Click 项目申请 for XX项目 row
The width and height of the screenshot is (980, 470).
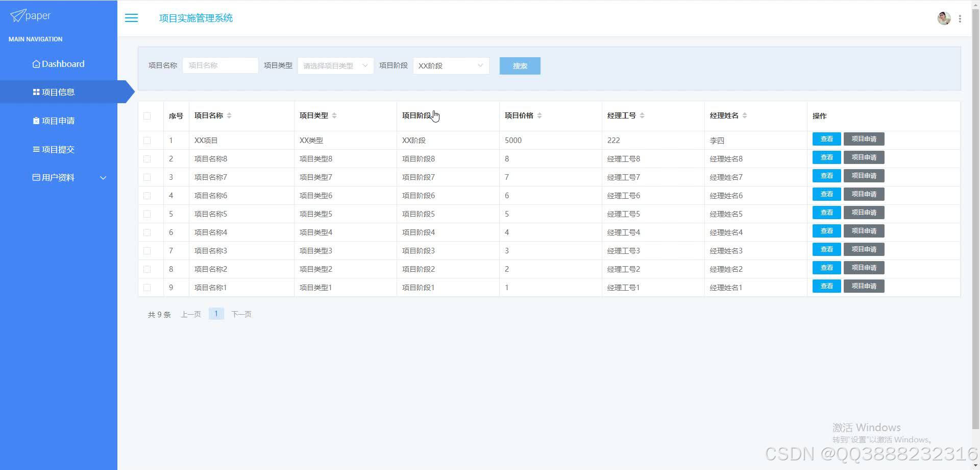(864, 139)
